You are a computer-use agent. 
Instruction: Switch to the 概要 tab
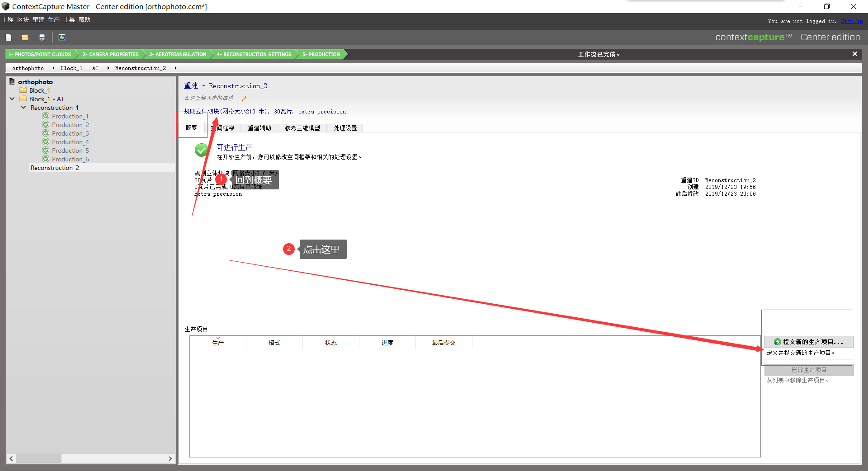tap(191, 128)
